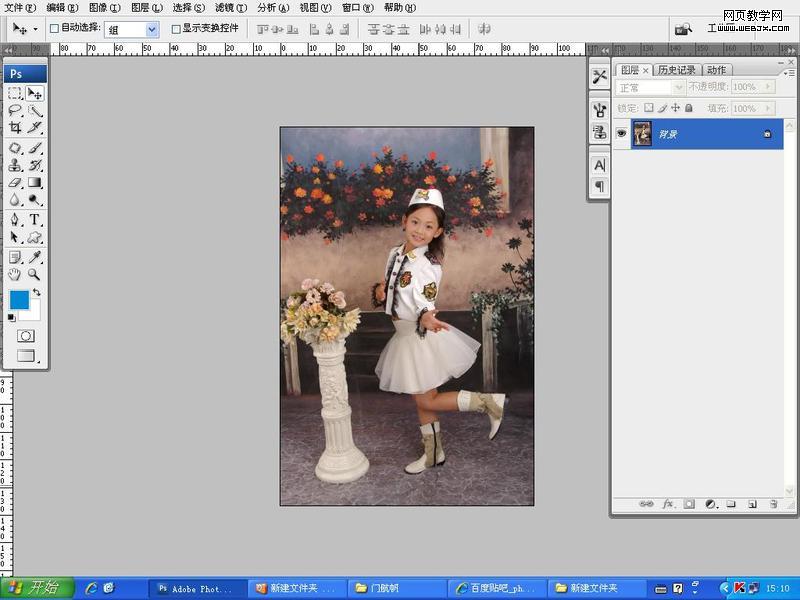This screenshot has height=600, width=800.
Task: Enable the 显示变换控件 checkbox
Action: point(175,29)
